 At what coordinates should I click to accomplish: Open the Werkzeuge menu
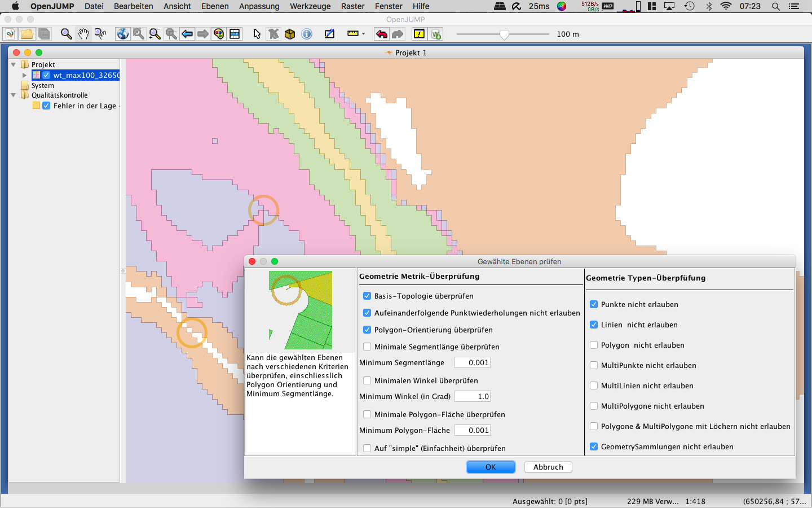310,6
